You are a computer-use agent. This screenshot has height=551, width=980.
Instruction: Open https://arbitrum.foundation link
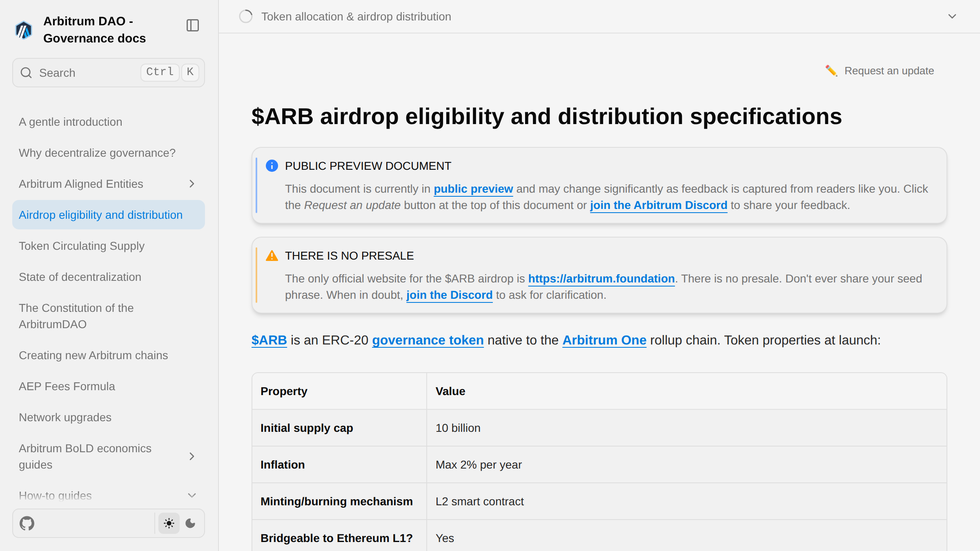[x=601, y=278]
